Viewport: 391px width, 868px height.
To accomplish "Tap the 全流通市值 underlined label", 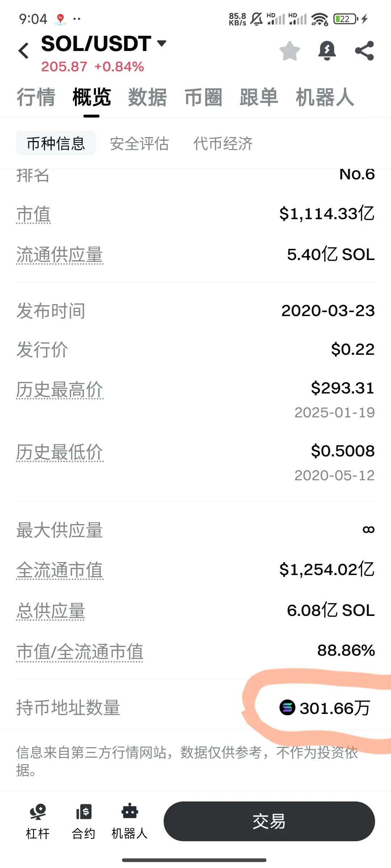I will coord(60,570).
